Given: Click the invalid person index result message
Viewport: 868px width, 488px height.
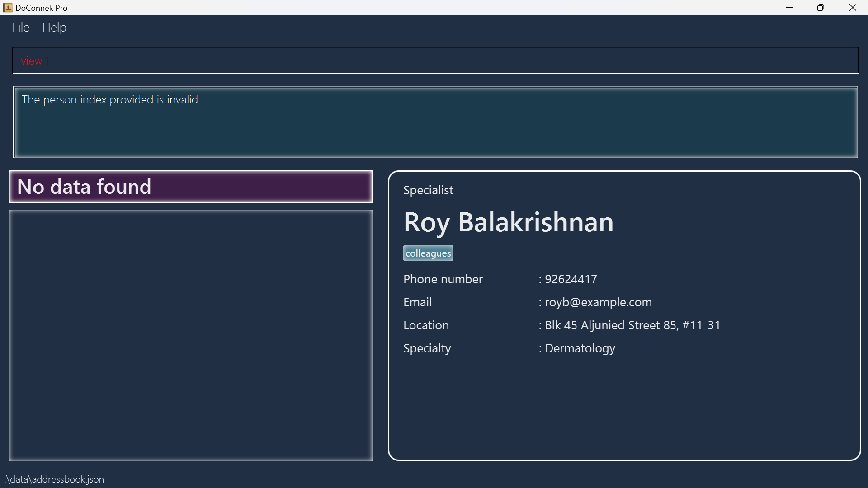Looking at the screenshot, I should click(110, 100).
